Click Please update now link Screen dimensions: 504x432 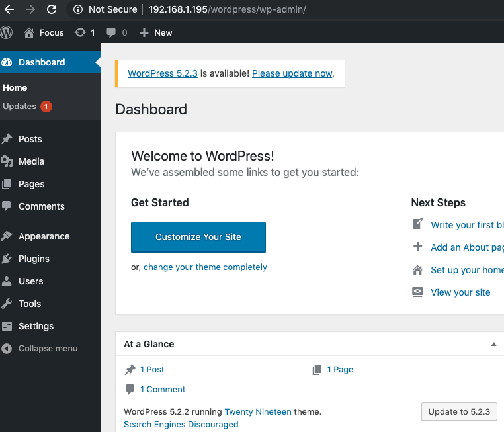tap(292, 73)
